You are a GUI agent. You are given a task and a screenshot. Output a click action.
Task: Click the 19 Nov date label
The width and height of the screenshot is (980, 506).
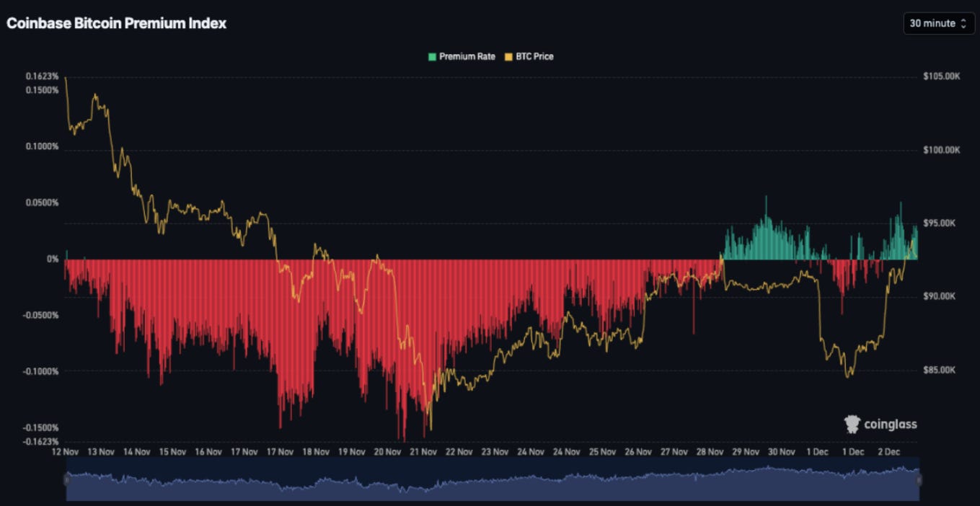click(352, 452)
